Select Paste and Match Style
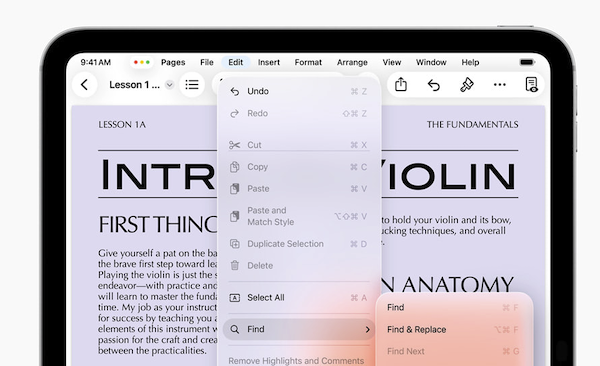The height and width of the screenshot is (366, 600). click(x=299, y=216)
